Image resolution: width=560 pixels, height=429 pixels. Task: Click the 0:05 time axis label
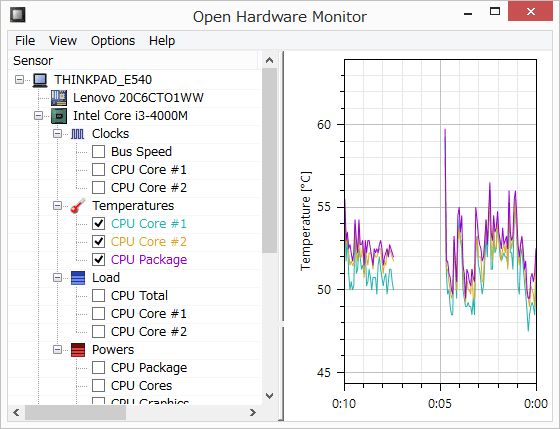(440, 404)
